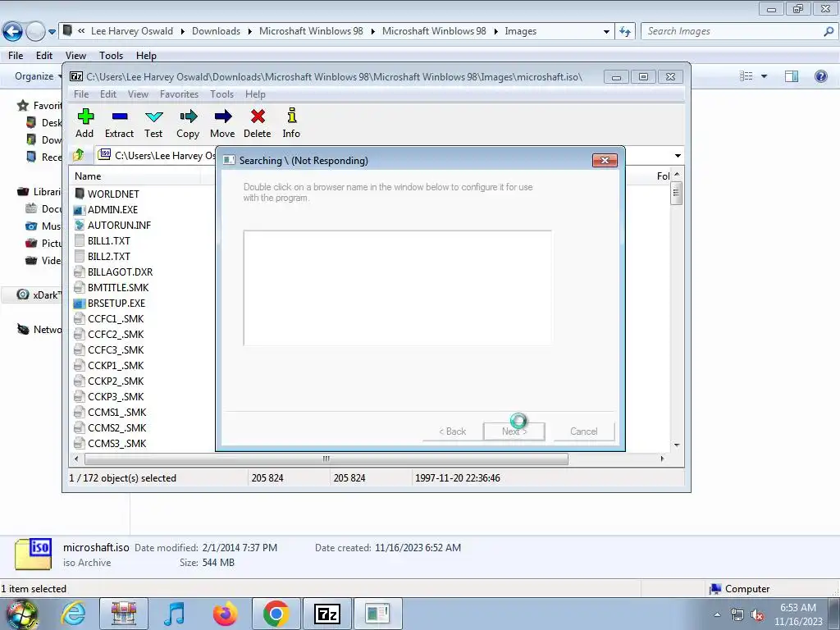Click the Copy toolbar icon in 7-Zip
The image size is (840, 630).
point(188,123)
